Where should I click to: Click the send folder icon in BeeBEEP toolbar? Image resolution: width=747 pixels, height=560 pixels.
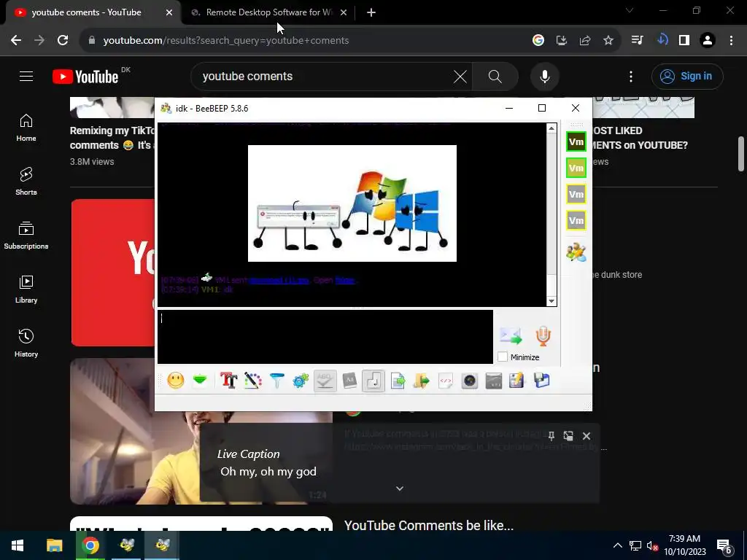421,381
